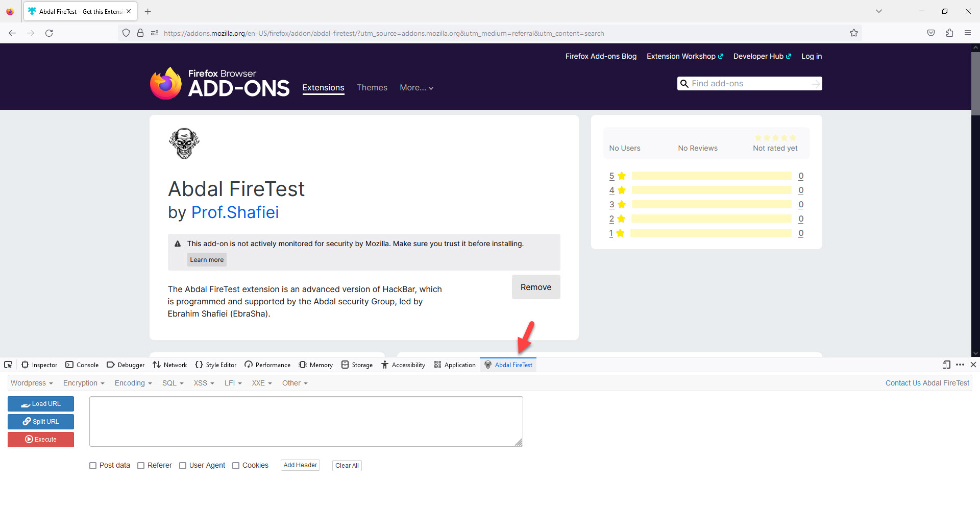Expand the Wordpress dropdown menu
Viewport: 980px width, 531px height.
coord(32,383)
